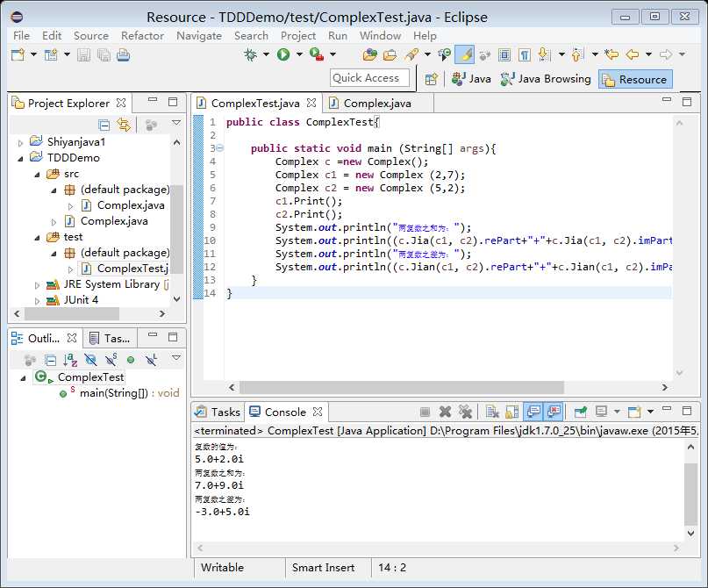Select the Resource perspective button
Image resolution: width=708 pixels, height=588 pixels.
coord(635,79)
